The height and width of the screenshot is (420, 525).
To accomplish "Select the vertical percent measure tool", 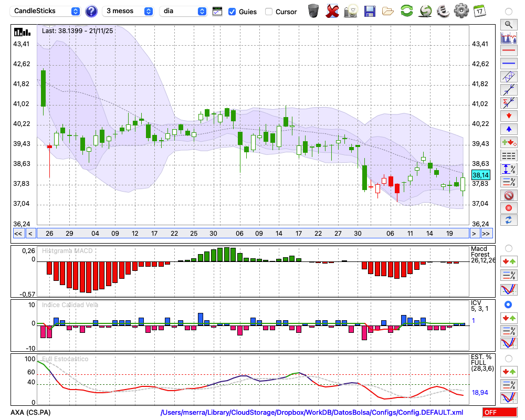I will click(509, 169).
